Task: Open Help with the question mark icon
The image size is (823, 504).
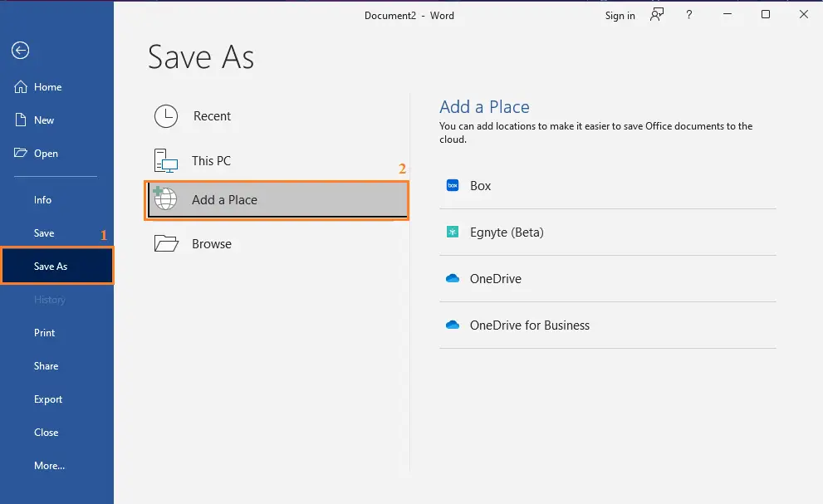Action: (x=689, y=15)
